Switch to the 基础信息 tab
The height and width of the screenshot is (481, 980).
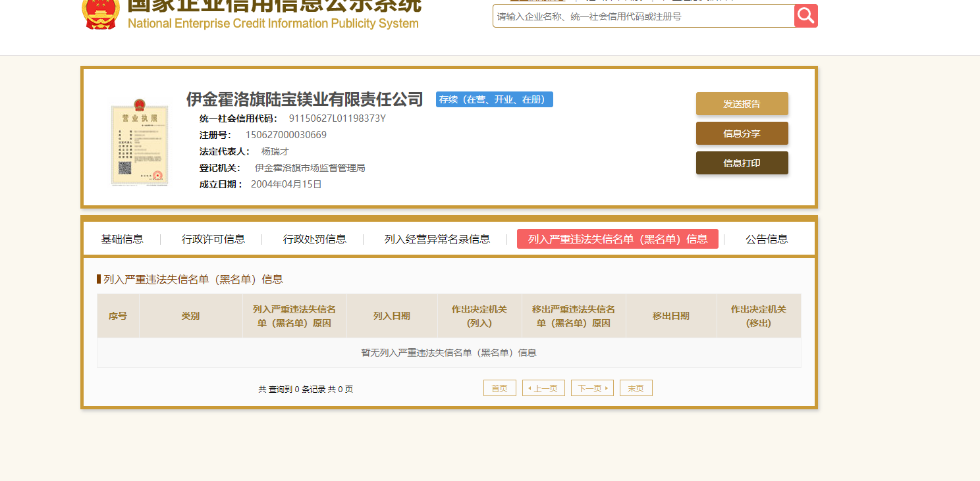click(x=122, y=239)
